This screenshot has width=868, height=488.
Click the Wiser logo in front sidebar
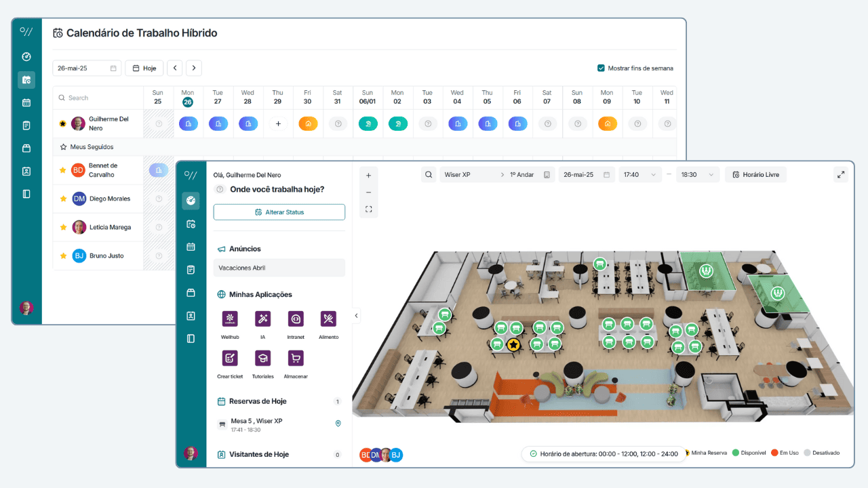point(191,175)
